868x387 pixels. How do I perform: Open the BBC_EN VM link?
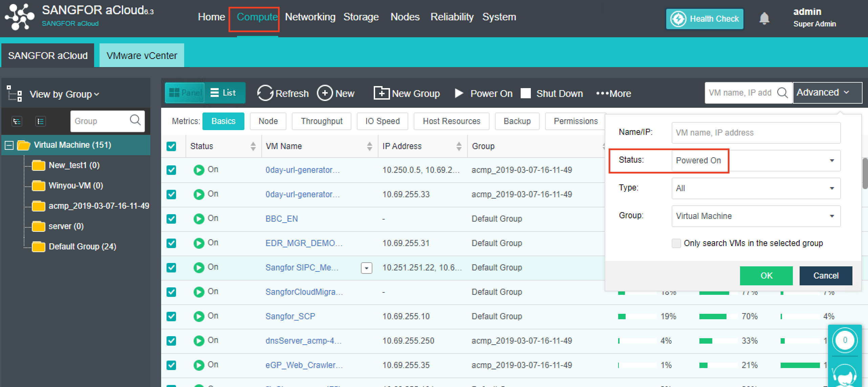coord(281,219)
